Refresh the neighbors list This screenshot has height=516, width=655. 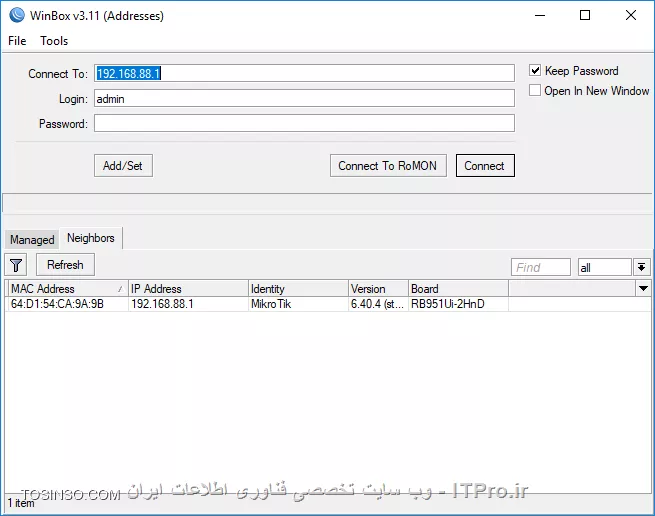(x=65, y=265)
